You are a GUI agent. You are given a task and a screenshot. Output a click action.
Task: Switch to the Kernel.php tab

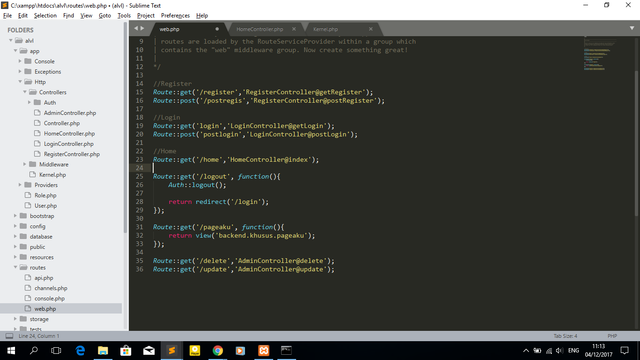pos(325,29)
